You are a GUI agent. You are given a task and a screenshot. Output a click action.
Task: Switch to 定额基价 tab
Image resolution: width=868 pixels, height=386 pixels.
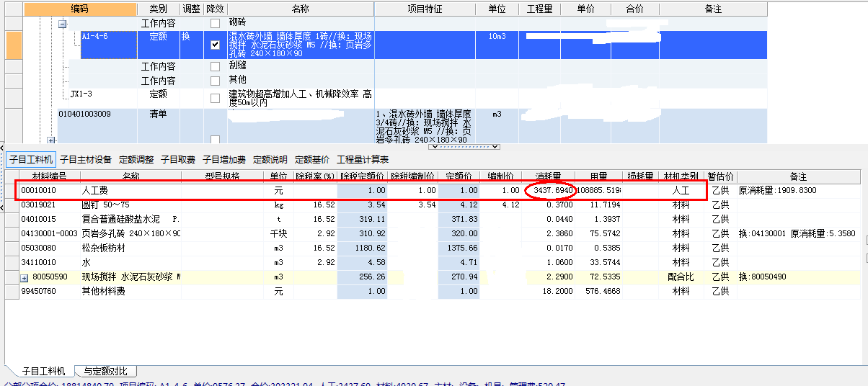coord(312,160)
